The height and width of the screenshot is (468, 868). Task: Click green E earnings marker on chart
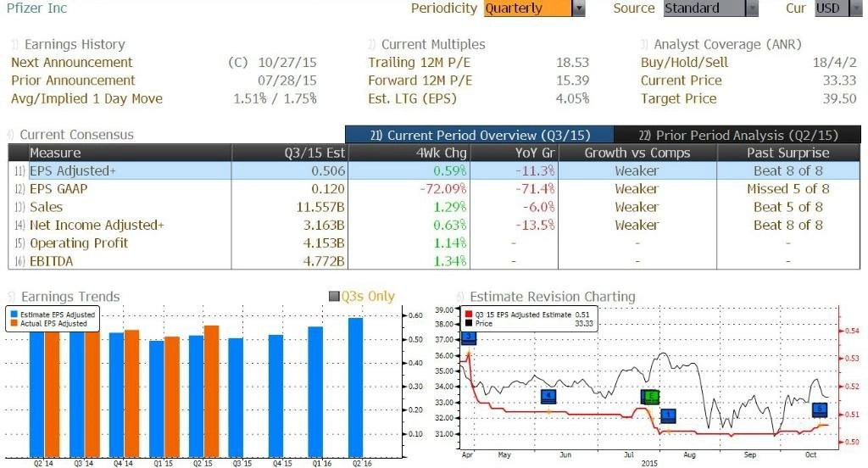click(650, 397)
